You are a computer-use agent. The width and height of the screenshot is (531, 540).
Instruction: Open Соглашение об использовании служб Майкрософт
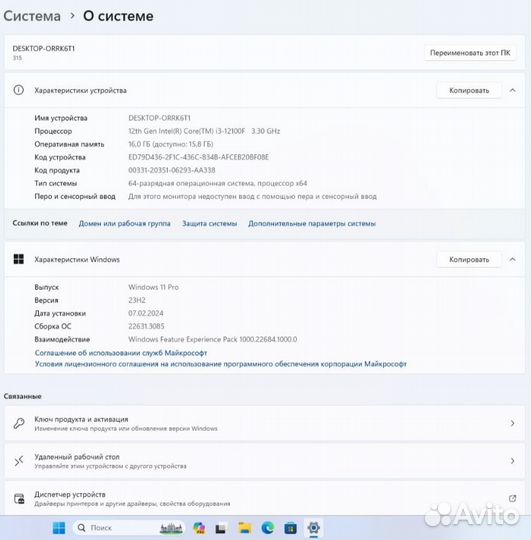[121, 353]
